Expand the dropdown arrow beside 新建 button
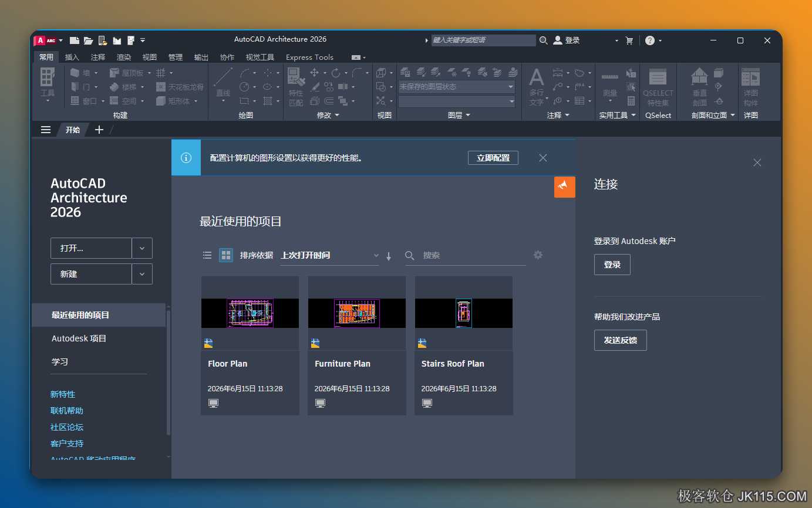Viewport: 812px width, 508px height. click(x=142, y=274)
